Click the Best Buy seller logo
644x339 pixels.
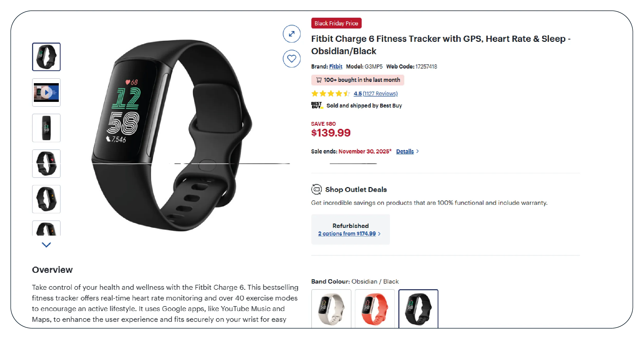(317, 105)
